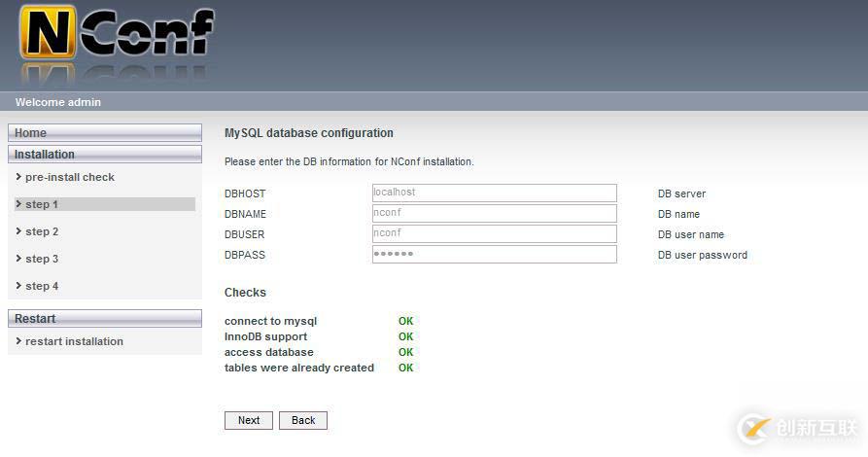The image size is (868, 457).
Task: Open the Installation menu header
Action: pos(105,154)
